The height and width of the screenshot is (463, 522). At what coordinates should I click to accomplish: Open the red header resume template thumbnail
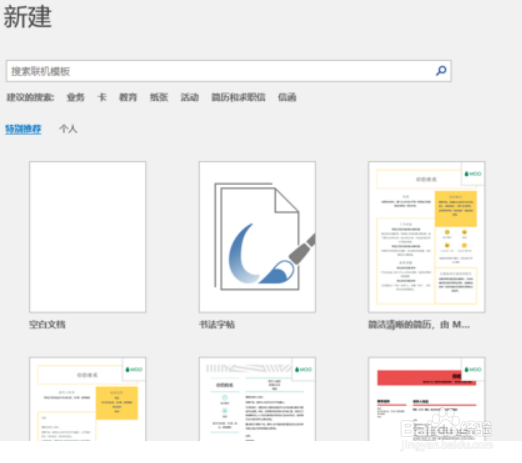pyautogui.click(x=427, y=399)
